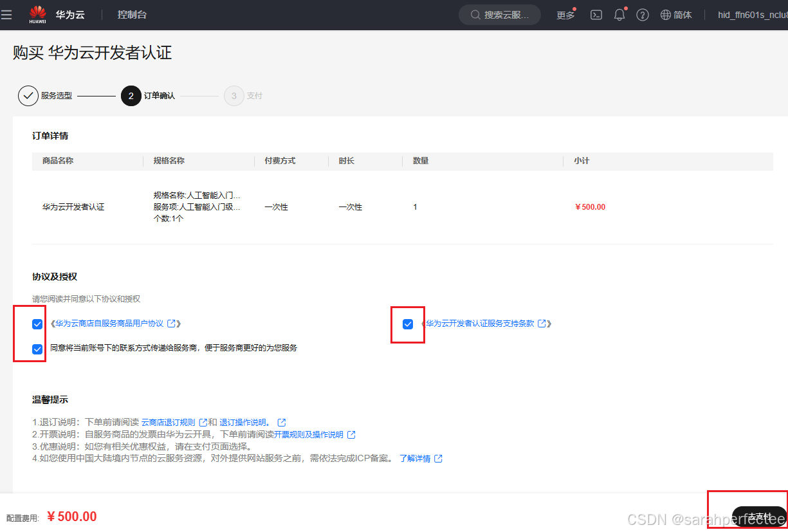This screenshot has width=788, height=532.
Task: Click the 数量 column header
Action: tap(421, 161)
